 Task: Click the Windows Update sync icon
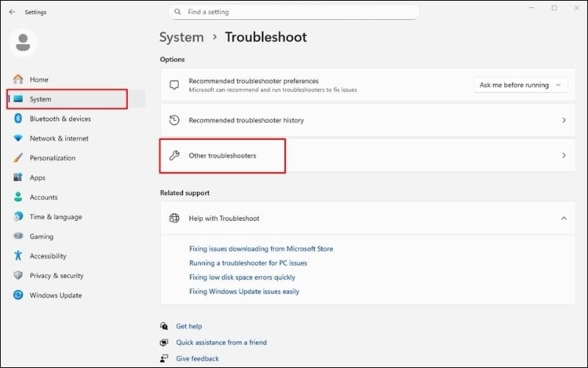click(18, 295)
